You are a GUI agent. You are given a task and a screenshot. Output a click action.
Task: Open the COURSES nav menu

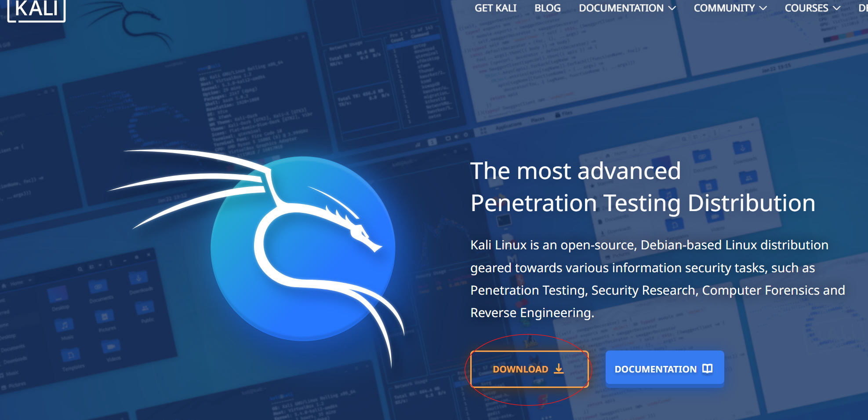pyautogui.click(x=812, y=8)
